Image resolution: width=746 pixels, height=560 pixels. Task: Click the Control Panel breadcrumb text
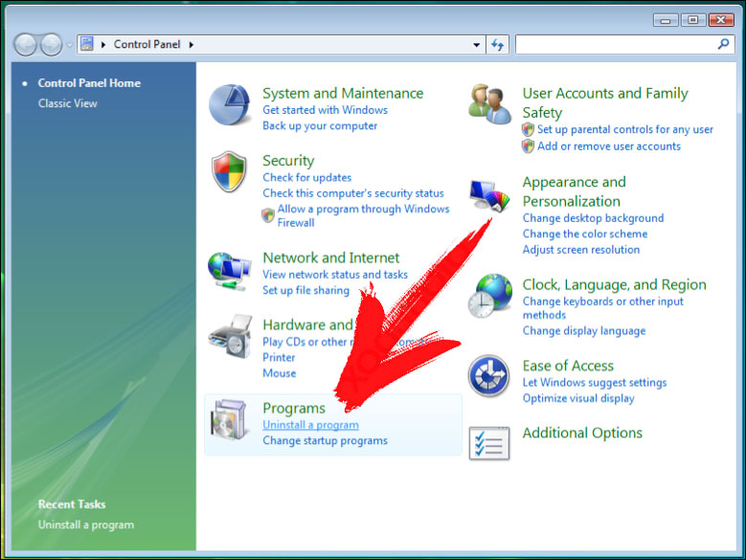click(147, 44)
